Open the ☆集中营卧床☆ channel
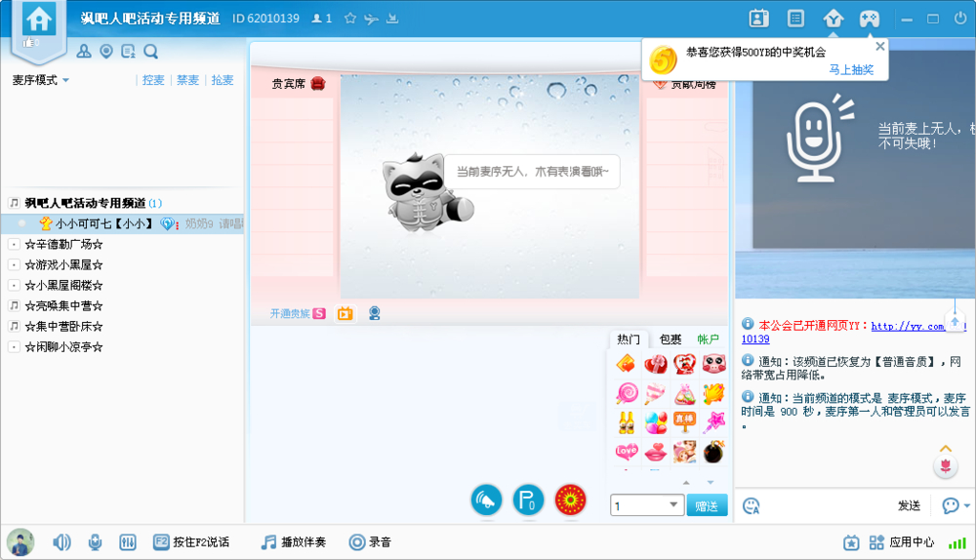This screenshot has height=560, width=976. pos(63,326)
